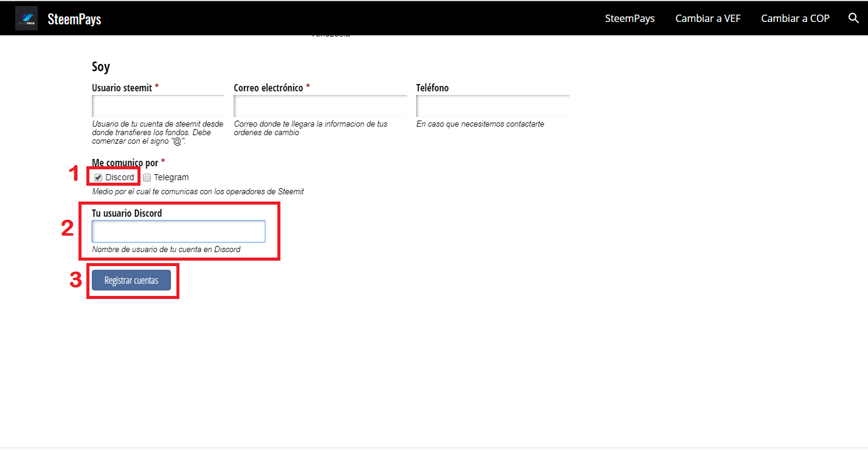
Task: Open the Cambiar a VEF menu item
Action: (708, 18)
